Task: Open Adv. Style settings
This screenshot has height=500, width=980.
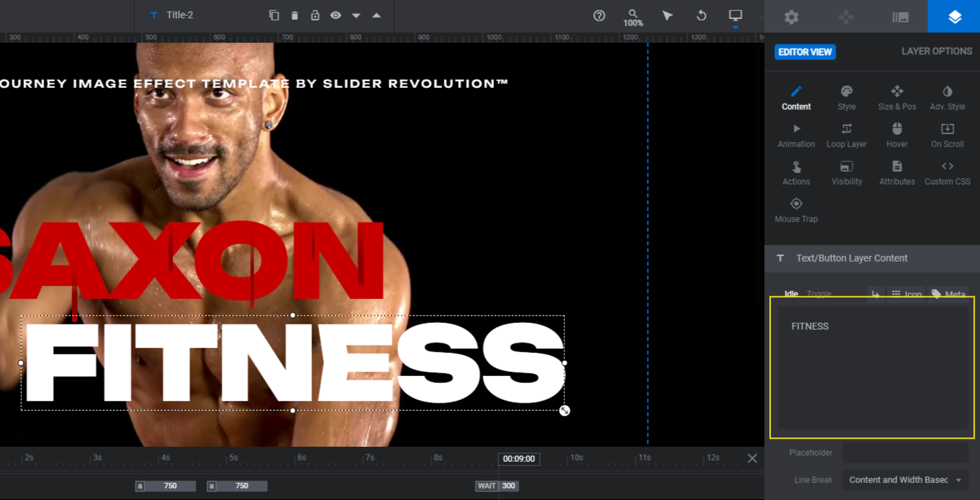Action: click(x=947, y=98)
